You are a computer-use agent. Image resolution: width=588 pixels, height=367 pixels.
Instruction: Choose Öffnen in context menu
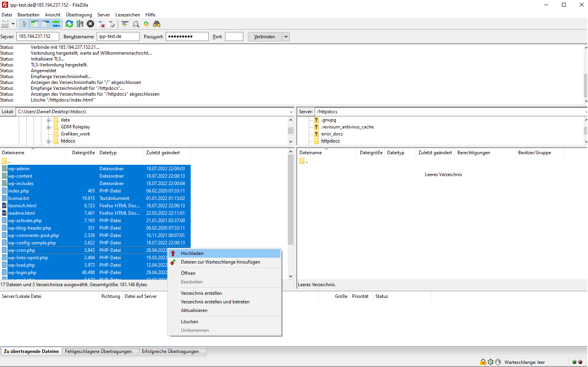(x=224, y=273)
